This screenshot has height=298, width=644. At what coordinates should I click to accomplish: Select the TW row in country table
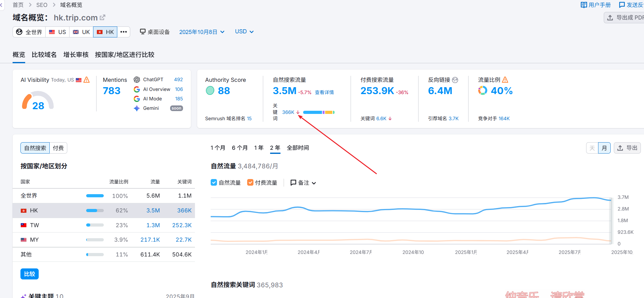coord(104,225)
